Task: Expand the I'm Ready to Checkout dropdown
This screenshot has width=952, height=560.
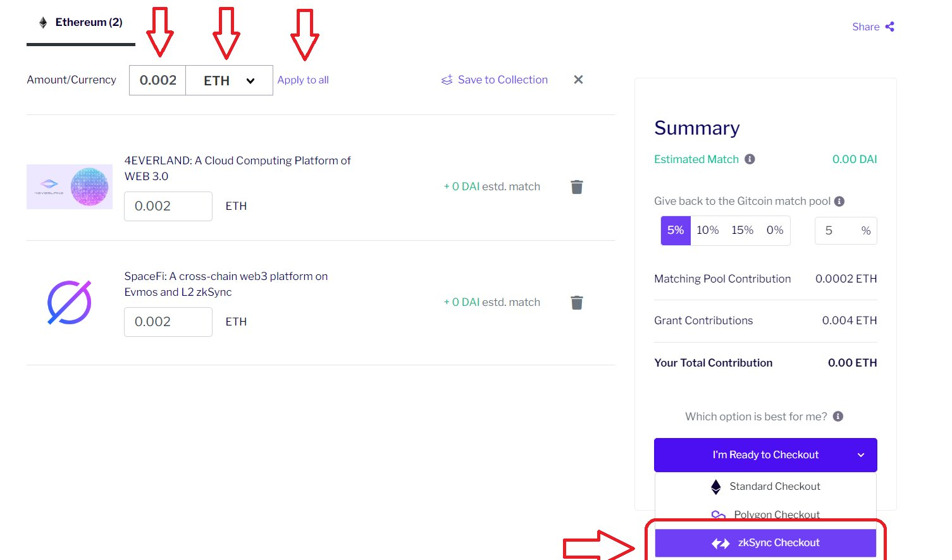Action: (x=860, y=455)
